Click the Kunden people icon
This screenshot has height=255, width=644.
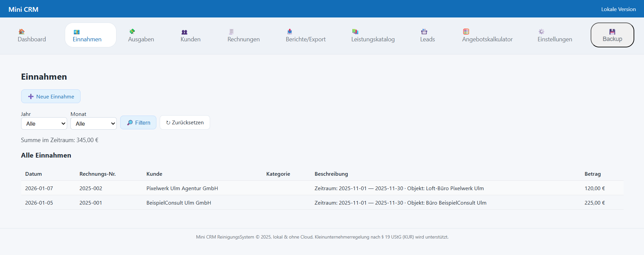[184, 32]
